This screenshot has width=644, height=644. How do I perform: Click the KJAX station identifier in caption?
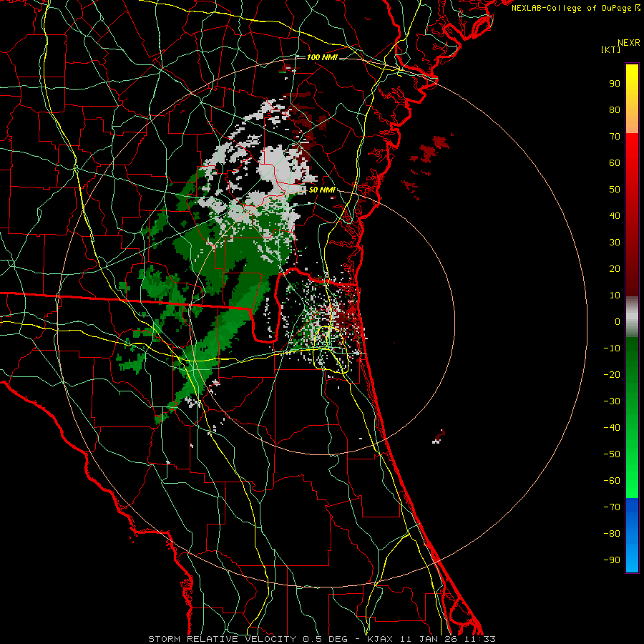point(379,639)
